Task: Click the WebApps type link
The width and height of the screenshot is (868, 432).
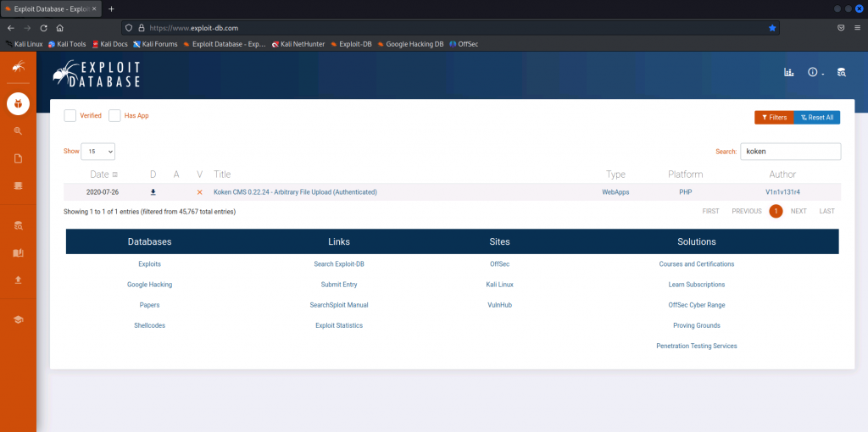Action: click(615, 192)
